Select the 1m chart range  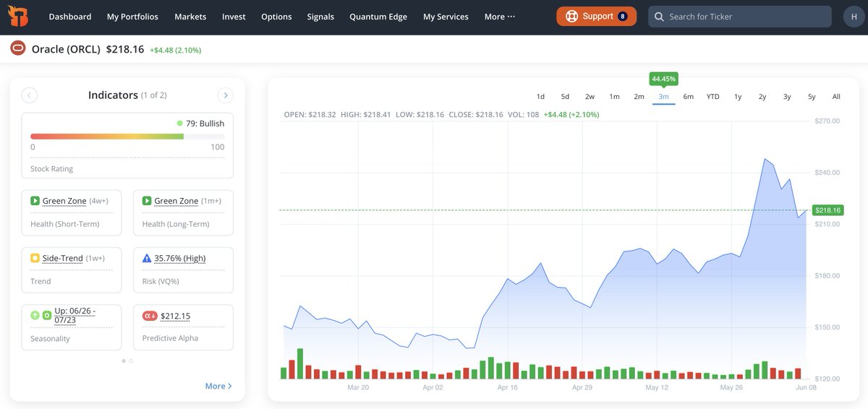click(614, 96)
